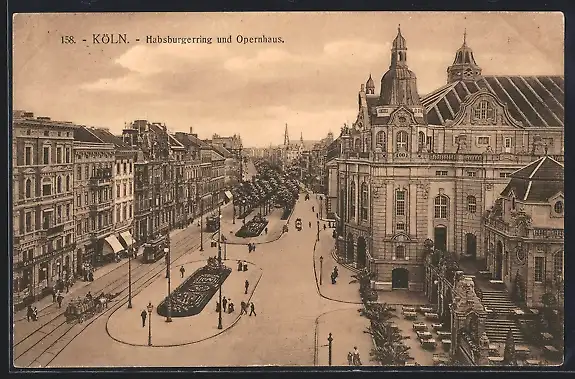Select the street lamp on the front traffic island
The image size is (575, 379).
(149, 324)
